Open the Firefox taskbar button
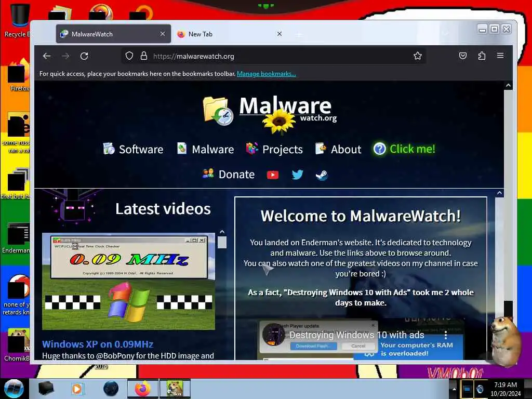The width and height of the screenshot is (532, 399). tap(143, 389)
